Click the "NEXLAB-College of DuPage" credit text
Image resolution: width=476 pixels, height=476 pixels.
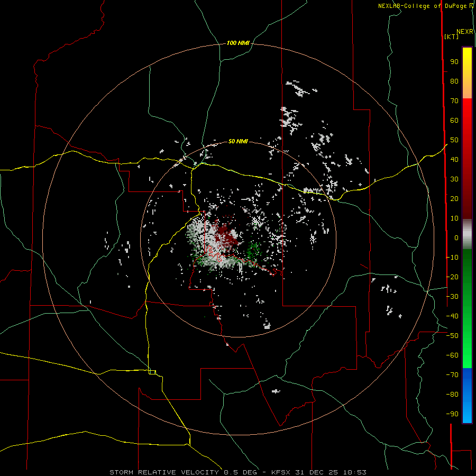click(422, 6)
